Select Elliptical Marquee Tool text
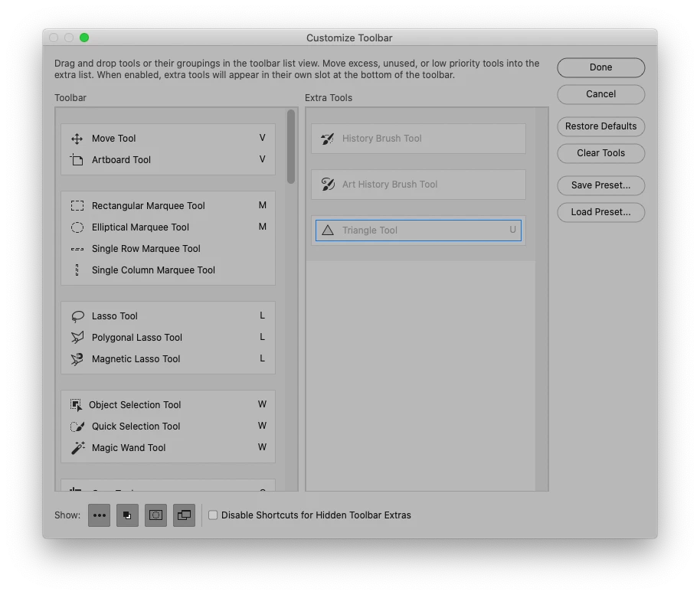The height and width of the screenshot is (595, 700). (141, 227)
